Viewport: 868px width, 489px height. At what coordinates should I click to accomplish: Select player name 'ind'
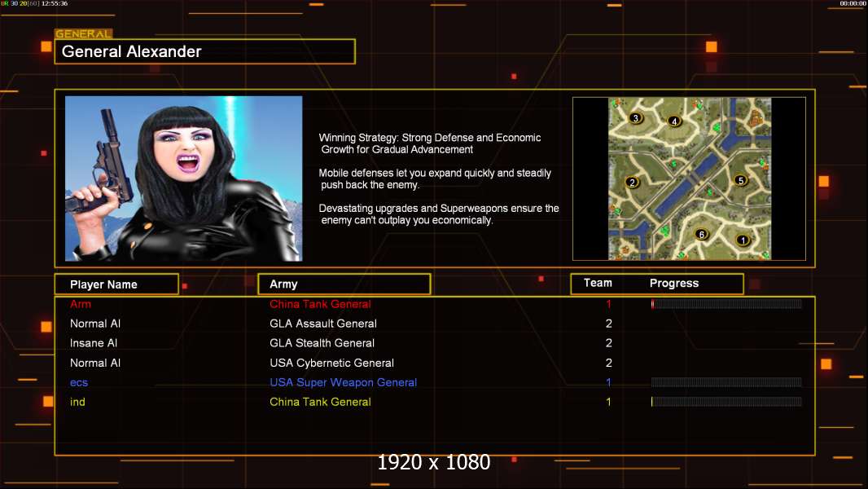77,402
